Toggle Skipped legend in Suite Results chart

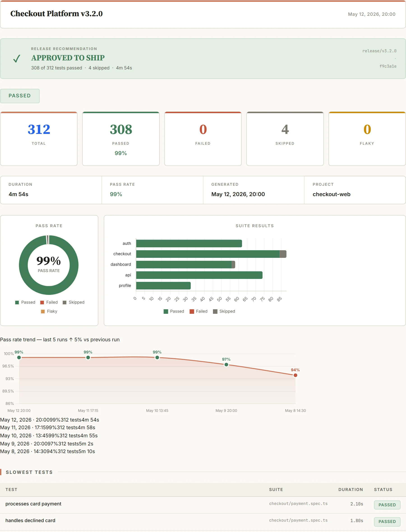point(224,312)
